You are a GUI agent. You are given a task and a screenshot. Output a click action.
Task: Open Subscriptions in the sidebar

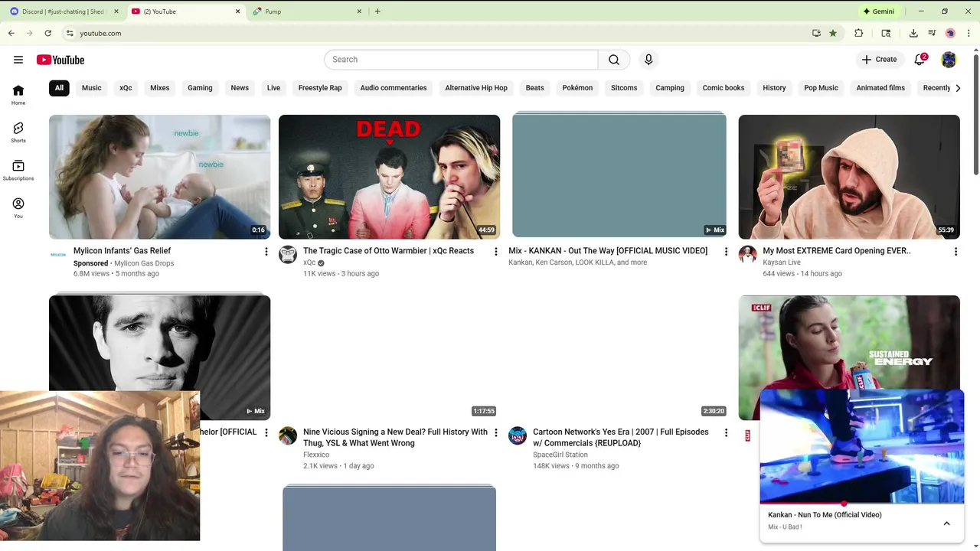click(18, 171)
